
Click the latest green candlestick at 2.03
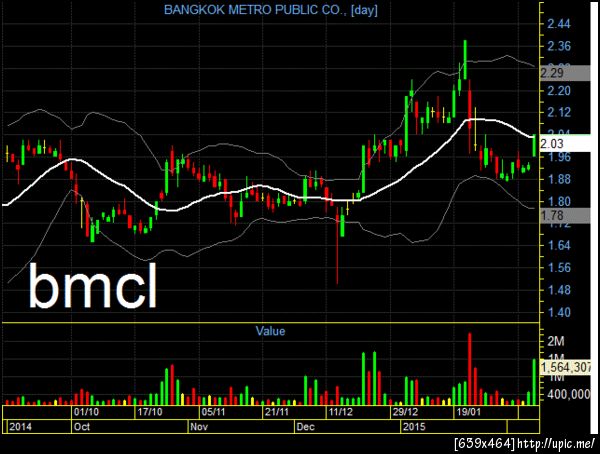point(535,146)
